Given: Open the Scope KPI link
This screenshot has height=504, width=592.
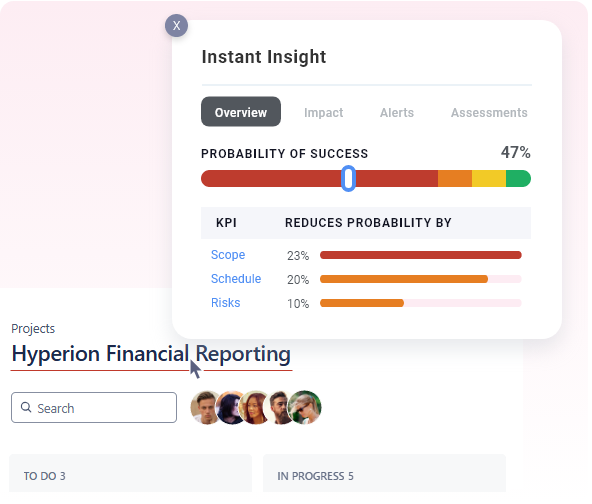Looking at the screenshot, I should click(x=228, y=255).
